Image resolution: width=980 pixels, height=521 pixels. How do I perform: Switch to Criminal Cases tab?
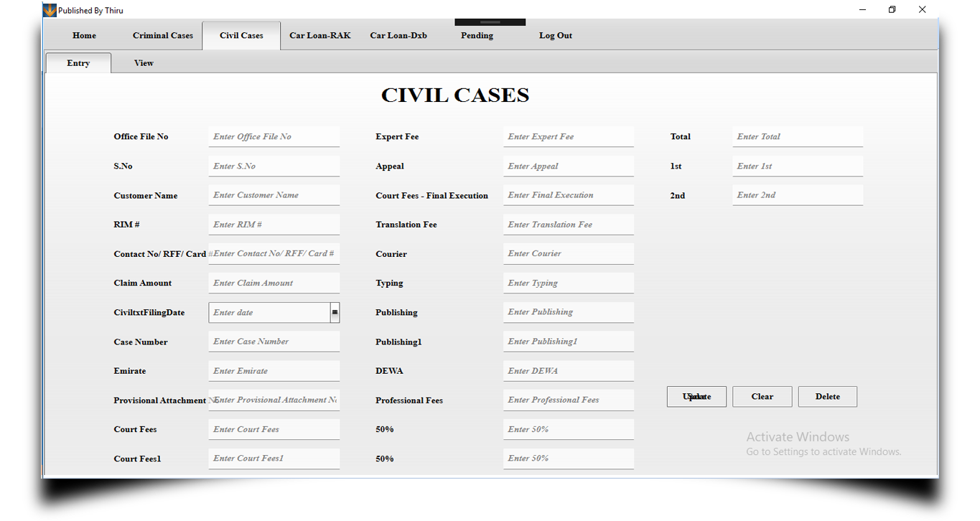163,35
